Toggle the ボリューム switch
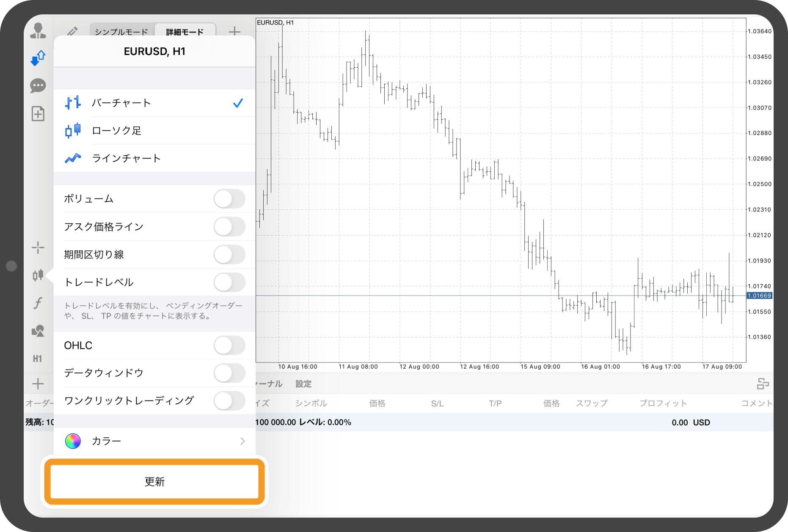Image resolution: width=788 pixels, height=532 pixels. pyautogui.click(x=229, y=199)
